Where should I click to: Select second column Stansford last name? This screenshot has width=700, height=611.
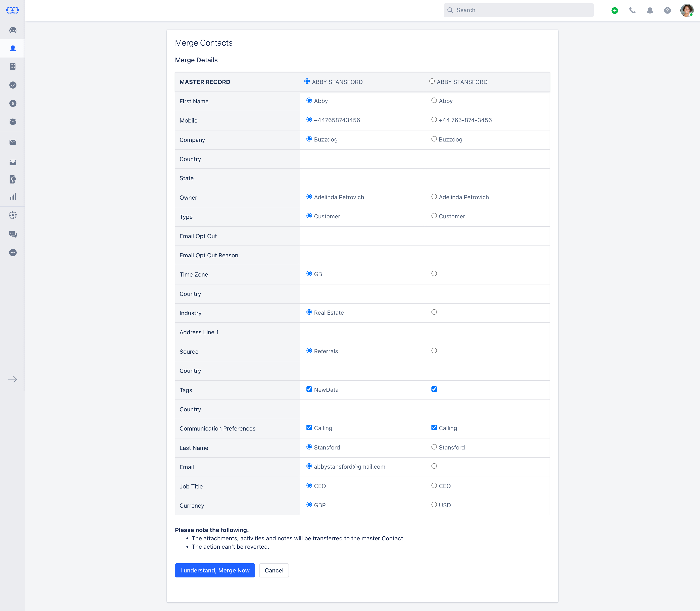(x=434, y=447)
